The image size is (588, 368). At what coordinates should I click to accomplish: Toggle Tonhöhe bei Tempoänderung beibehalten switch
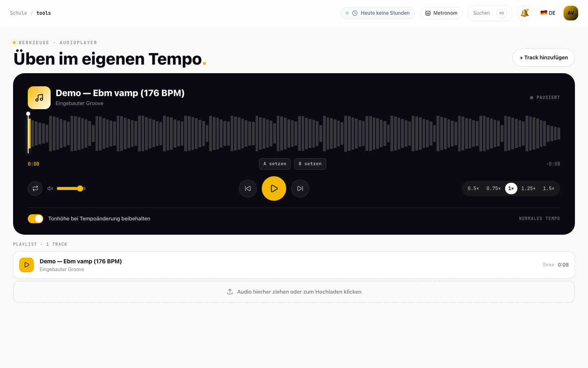coord(36,219)
